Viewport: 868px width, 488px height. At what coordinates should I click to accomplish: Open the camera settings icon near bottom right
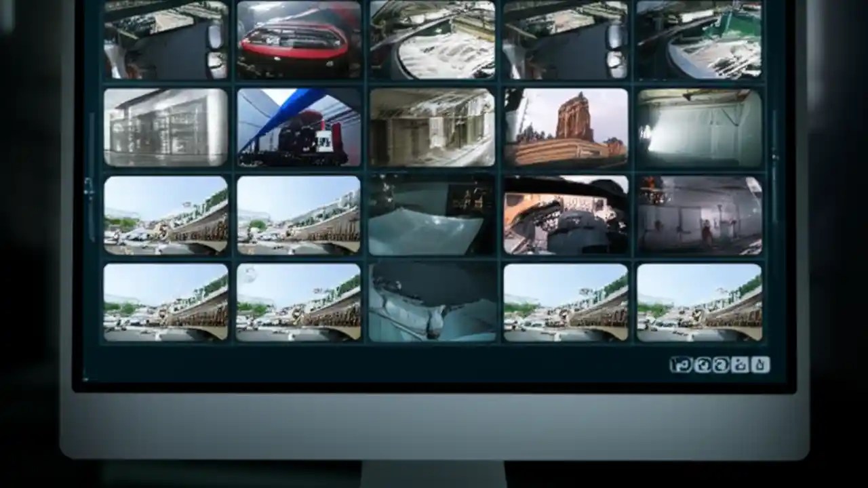point(740,365)
